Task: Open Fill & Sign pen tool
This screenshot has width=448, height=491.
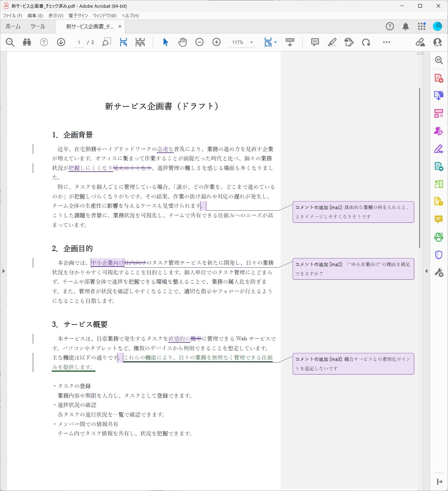Action: [439, 149]
